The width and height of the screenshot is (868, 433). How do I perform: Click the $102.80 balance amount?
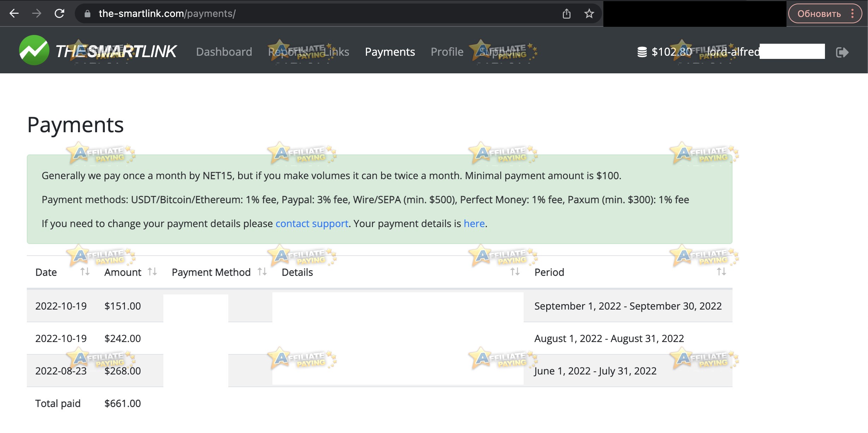point(672,52)
